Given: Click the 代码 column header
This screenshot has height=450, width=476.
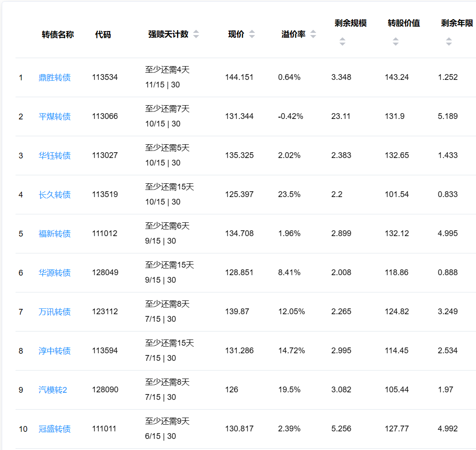Looking at the screenshot, I should 103,35.
